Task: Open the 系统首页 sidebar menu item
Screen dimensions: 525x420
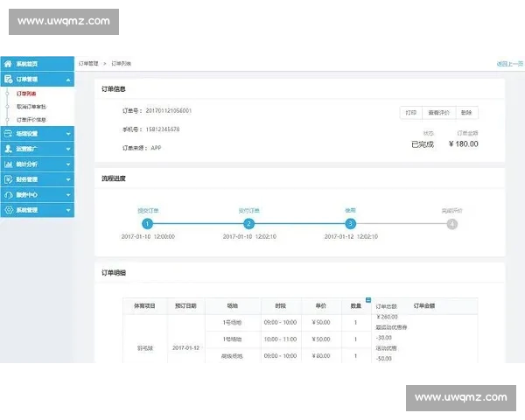Action: [37, 64]
